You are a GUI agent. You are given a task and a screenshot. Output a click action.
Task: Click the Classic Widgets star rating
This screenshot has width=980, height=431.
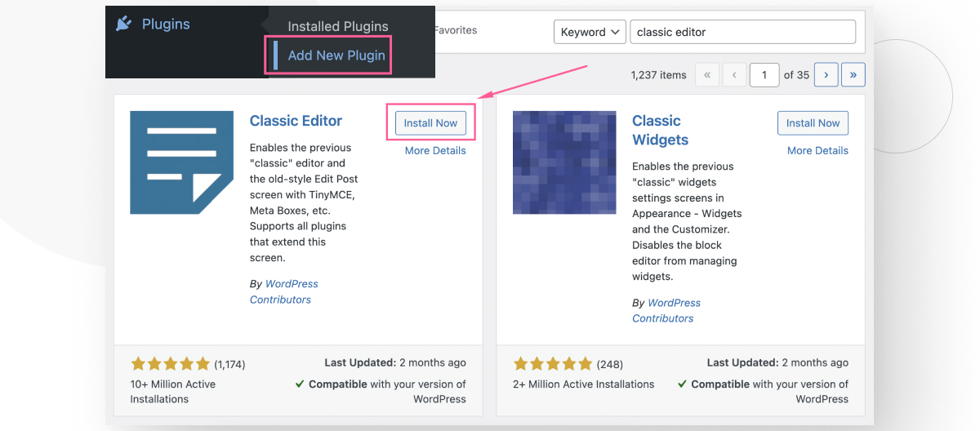pos(552,364)
